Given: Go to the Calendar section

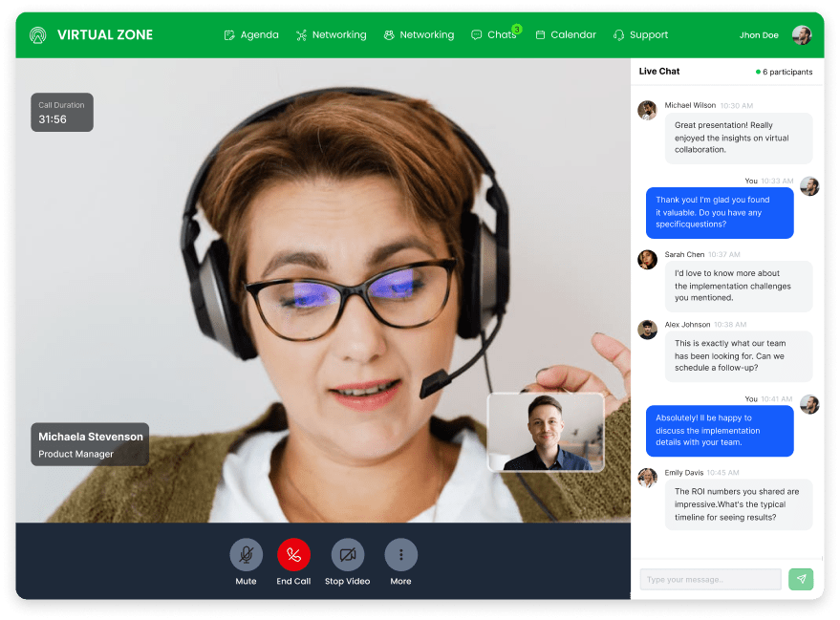Looking at the screenshot, I should click(566, 34).
